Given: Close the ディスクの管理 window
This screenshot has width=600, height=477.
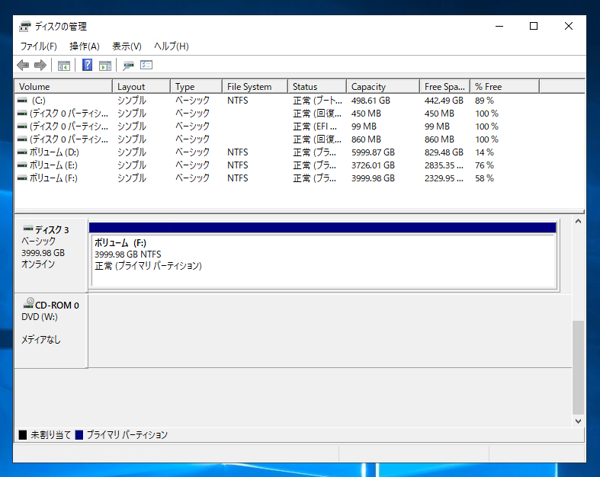Looking at the screenshot, I should (x=569, y=26).
